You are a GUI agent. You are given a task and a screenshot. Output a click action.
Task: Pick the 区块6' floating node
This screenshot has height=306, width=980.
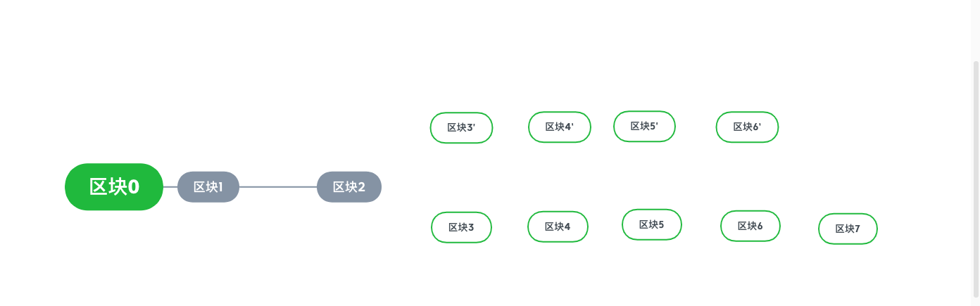[747, 127]
